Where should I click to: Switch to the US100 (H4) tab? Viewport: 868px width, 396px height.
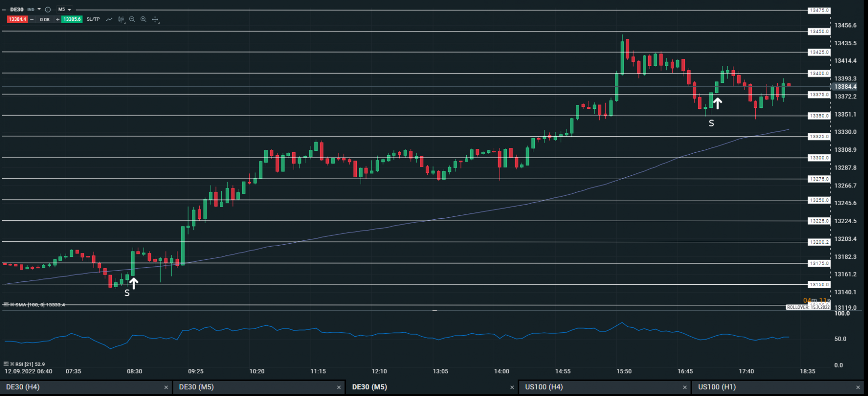(605, 387)
